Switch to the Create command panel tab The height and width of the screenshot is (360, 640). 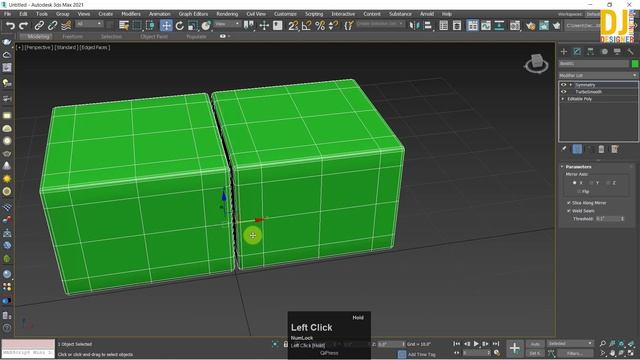click(564, 51)
